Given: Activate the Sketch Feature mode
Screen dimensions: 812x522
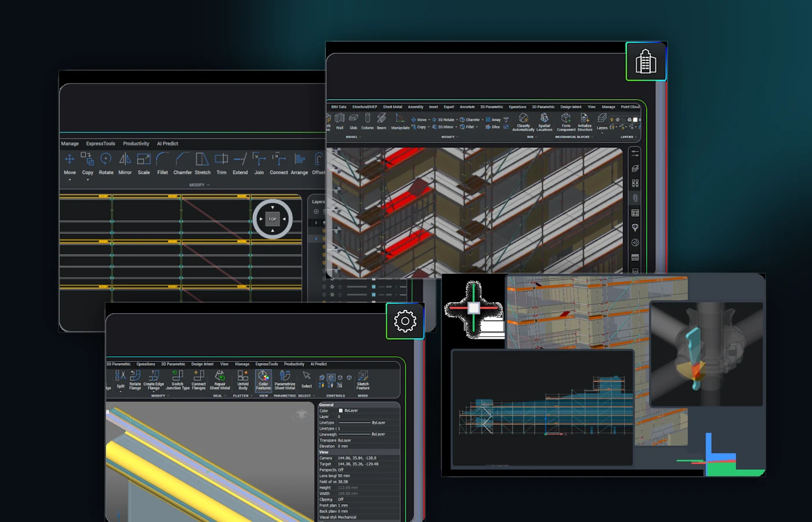Looking at the screenshot, I should pyautogui.click(x=363, y=380).
